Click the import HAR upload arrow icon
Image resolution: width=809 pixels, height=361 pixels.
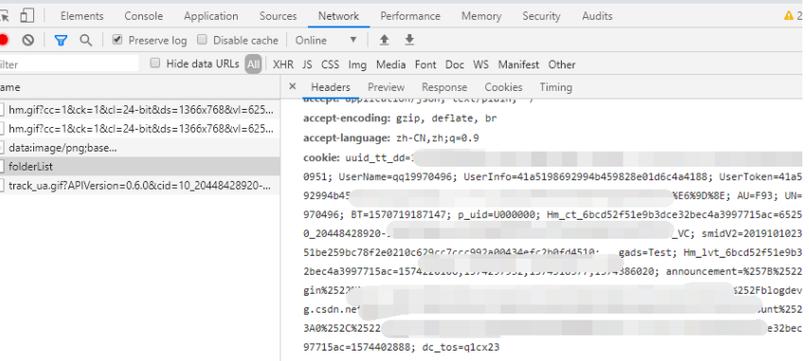tap(384, 40)
